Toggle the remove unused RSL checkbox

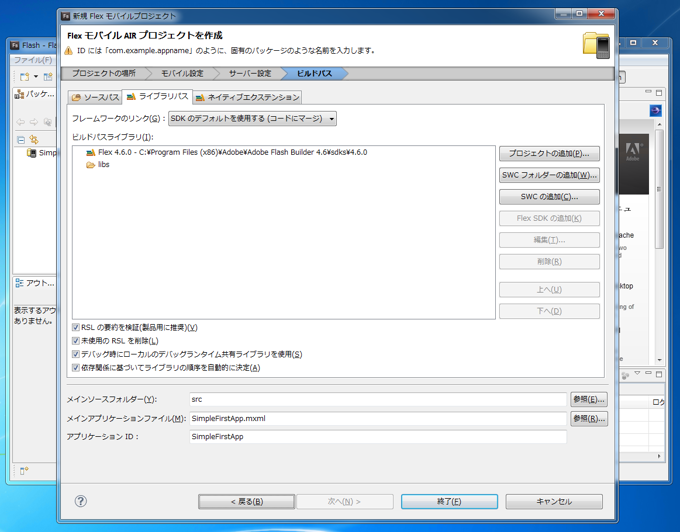(x=75, y=341)
